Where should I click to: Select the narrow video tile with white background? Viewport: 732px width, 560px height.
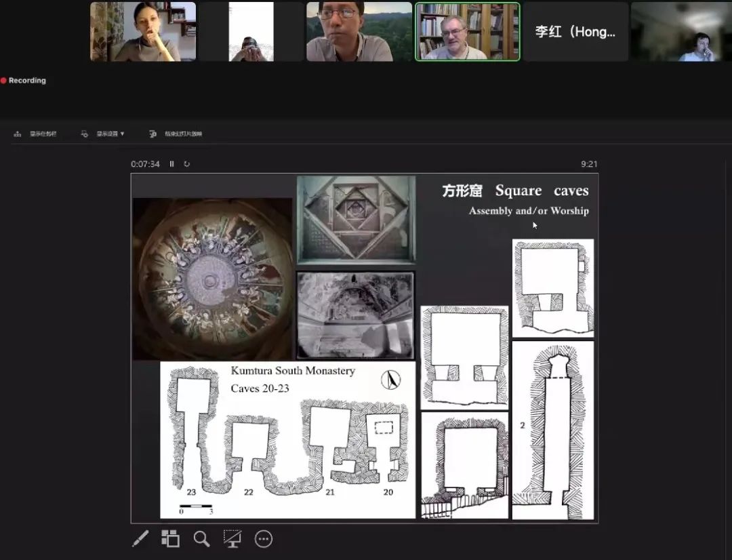(x=251, y=32)
